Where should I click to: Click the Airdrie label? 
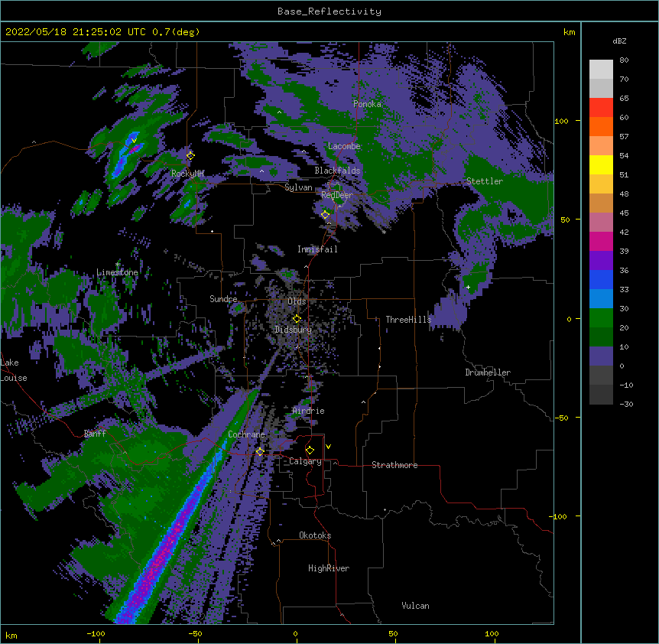309,411
